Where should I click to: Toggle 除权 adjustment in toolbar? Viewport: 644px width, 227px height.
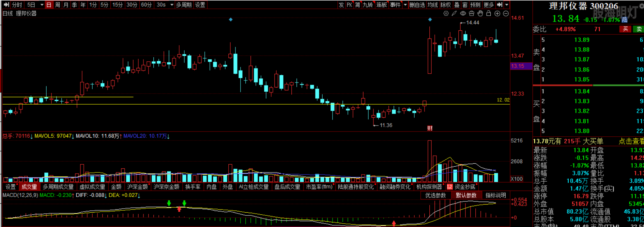click(445, 5)
